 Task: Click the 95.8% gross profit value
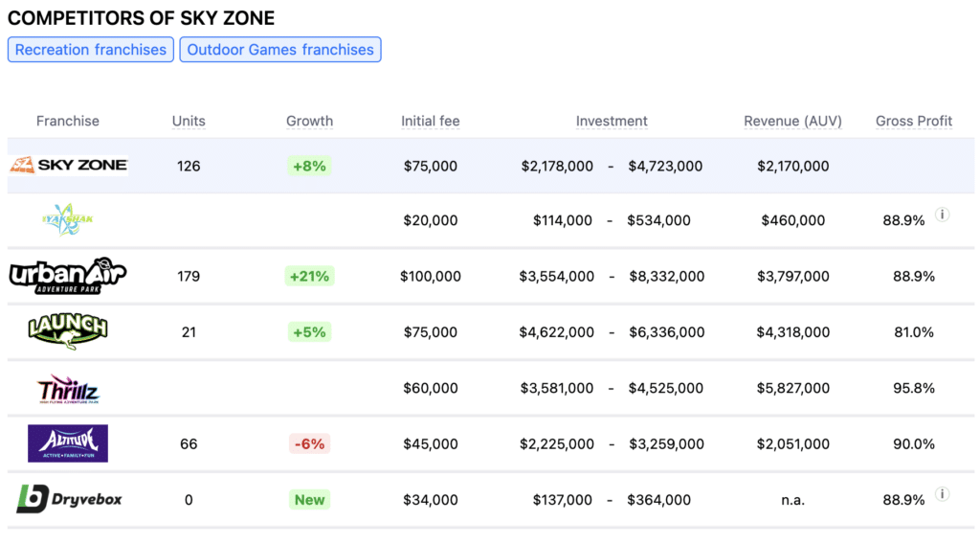914,388
